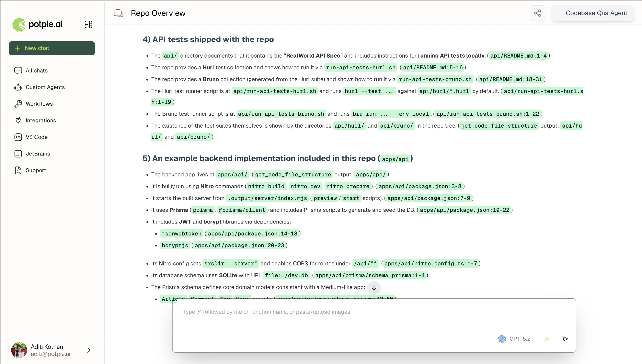Click the potpie.ai logo
Image resolution: width=642 pixels, height=364 pixels.
37,24
